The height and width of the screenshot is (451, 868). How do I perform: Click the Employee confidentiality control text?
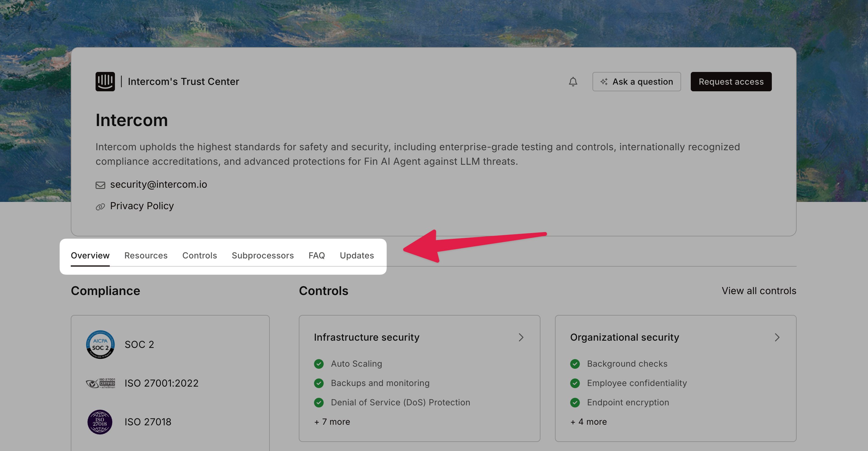tap(637, 383)
